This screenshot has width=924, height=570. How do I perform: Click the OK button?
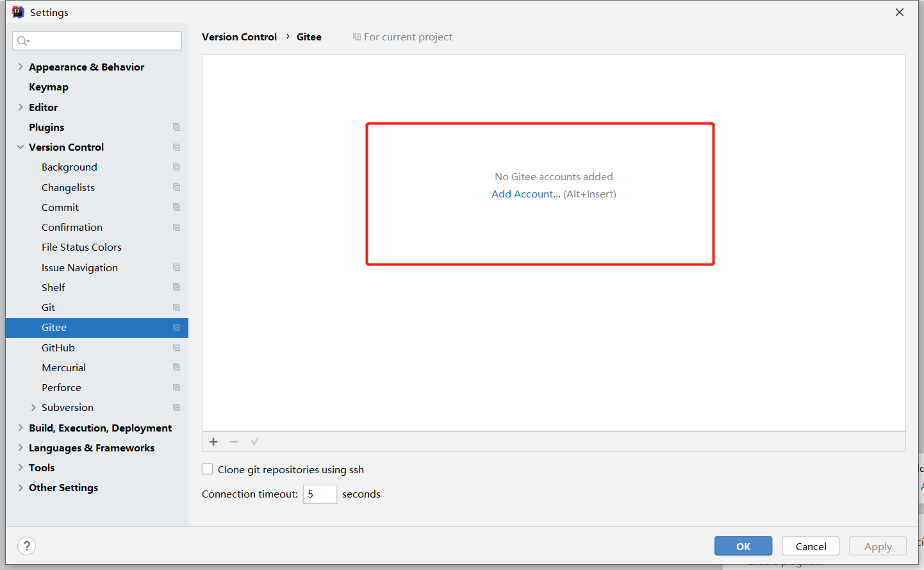743,546
